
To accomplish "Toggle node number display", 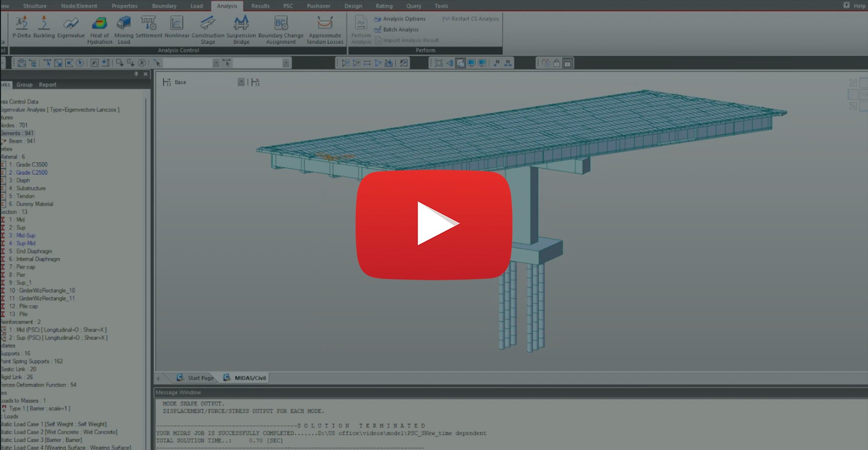I will pos(497,63).
